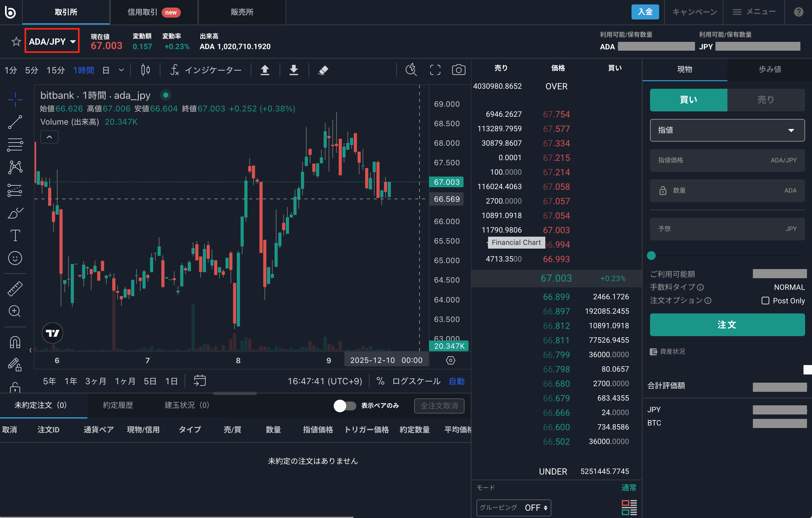The width and height of the screenshot is (812, 518).
Task: Expand the 指値 order type dropdown
Action: click(x=727, y=130)
